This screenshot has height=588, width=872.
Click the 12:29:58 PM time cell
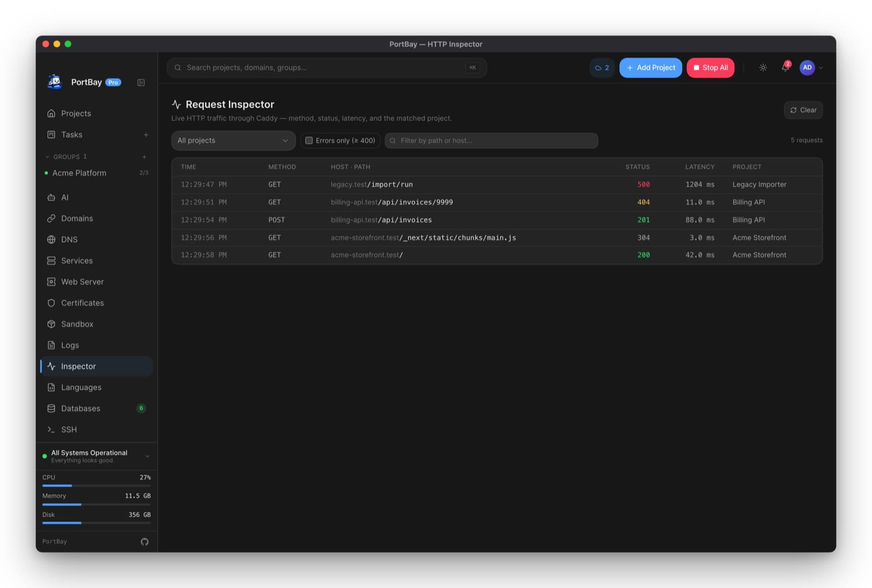(x=204, y=255)
